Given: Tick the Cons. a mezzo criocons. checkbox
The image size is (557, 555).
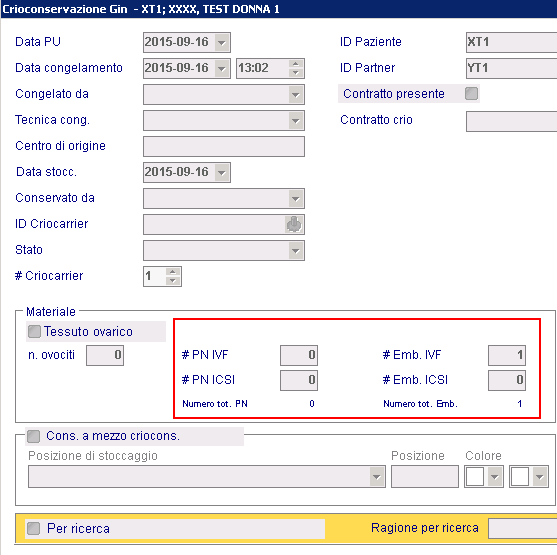Looking at the screenshot, I should tap(34, 436).
